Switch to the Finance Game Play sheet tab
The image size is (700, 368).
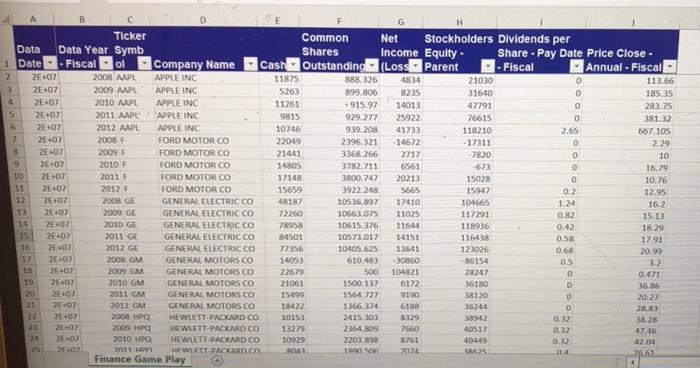(x=140, y=360)
